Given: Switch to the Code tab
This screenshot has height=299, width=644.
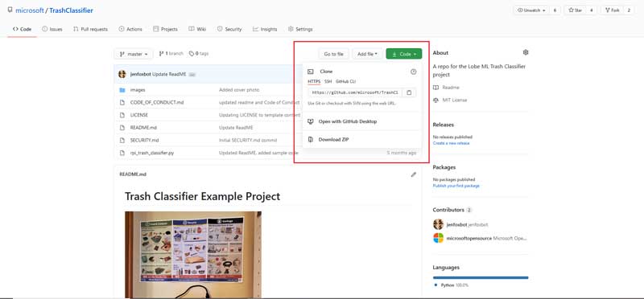Looking at the screenshot, I should (23, 29).
